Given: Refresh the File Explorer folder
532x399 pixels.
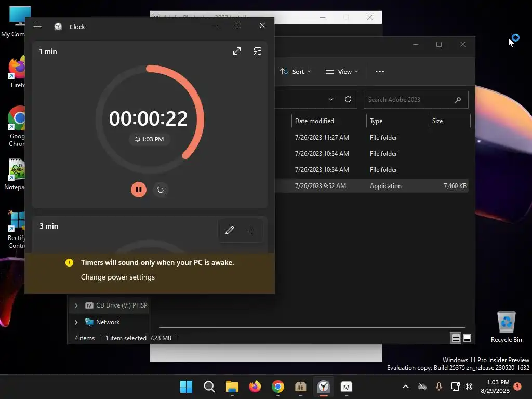Looking at the screenshot, I should tap(348, 99).
